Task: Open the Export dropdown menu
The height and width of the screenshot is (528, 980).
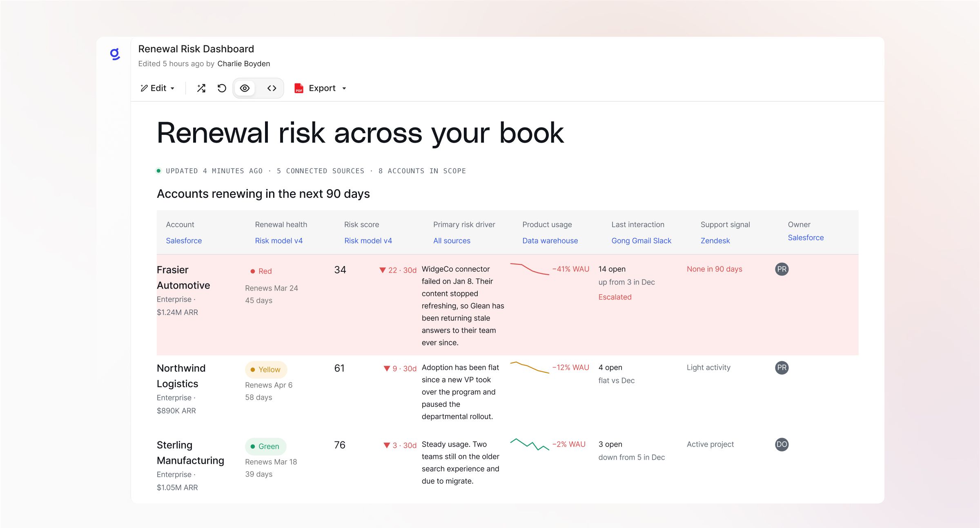Action: [327, 88]
